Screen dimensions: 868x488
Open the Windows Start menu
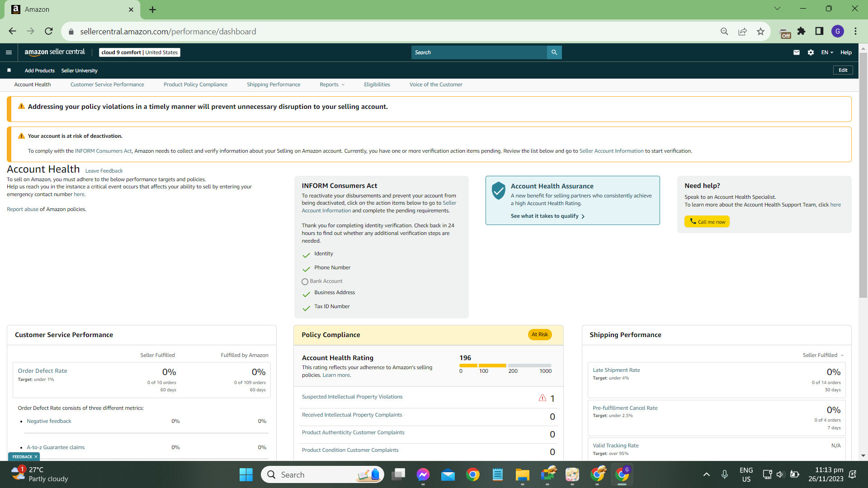click(246, 474)
